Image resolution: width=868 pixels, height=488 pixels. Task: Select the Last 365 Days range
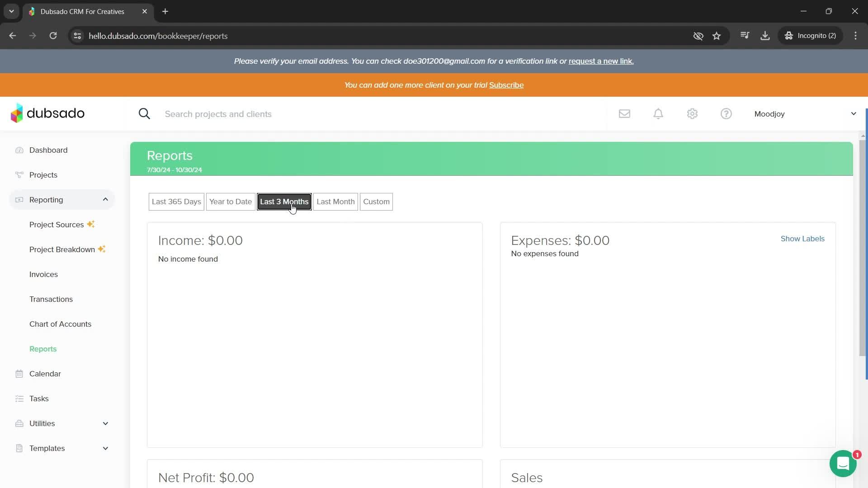click(x=176, y=202)
